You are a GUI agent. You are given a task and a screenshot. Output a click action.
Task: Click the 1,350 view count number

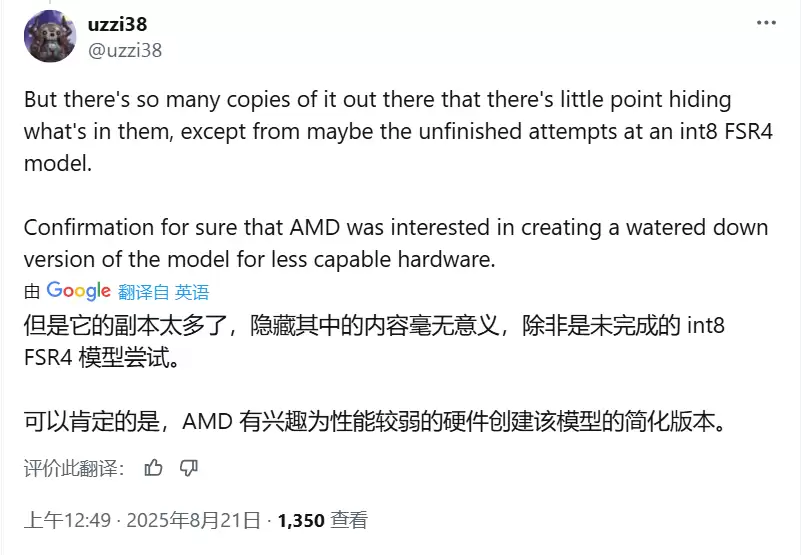click(301, 520)
